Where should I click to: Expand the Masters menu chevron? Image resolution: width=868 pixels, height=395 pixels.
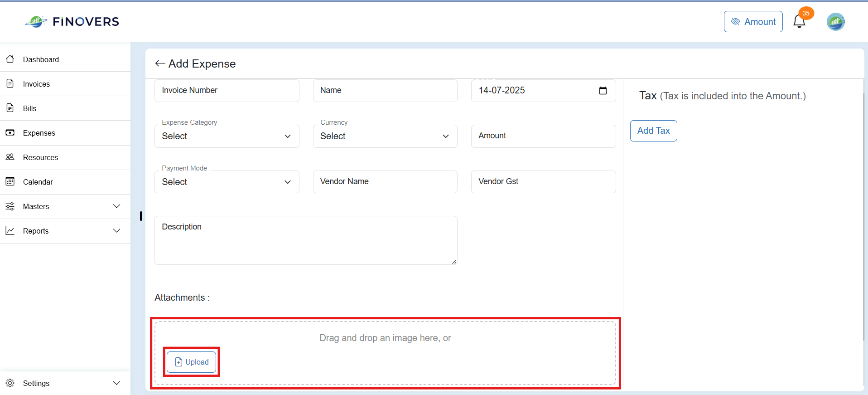pos(116,206)
